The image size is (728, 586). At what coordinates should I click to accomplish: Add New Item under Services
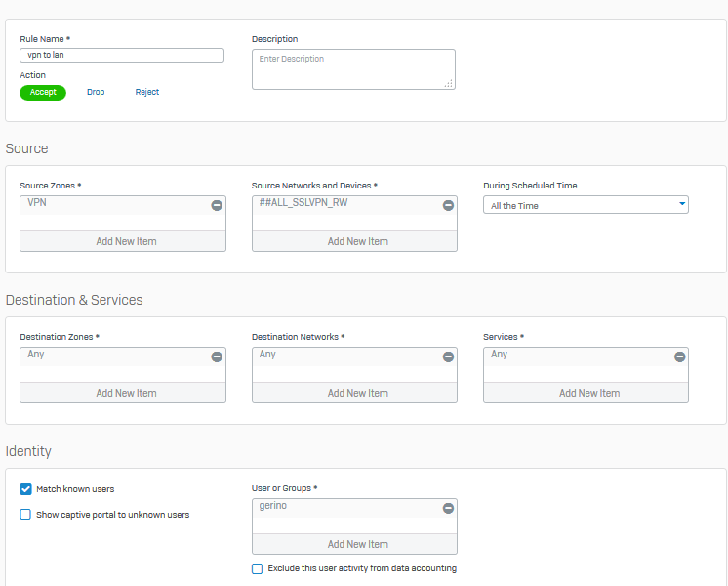tap(588, 393)
